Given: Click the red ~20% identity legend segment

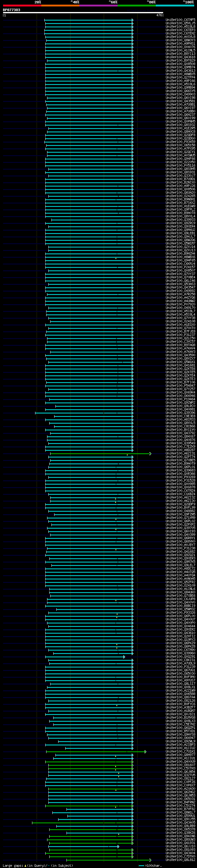Looking at the screenshot, I should (22, 6).
